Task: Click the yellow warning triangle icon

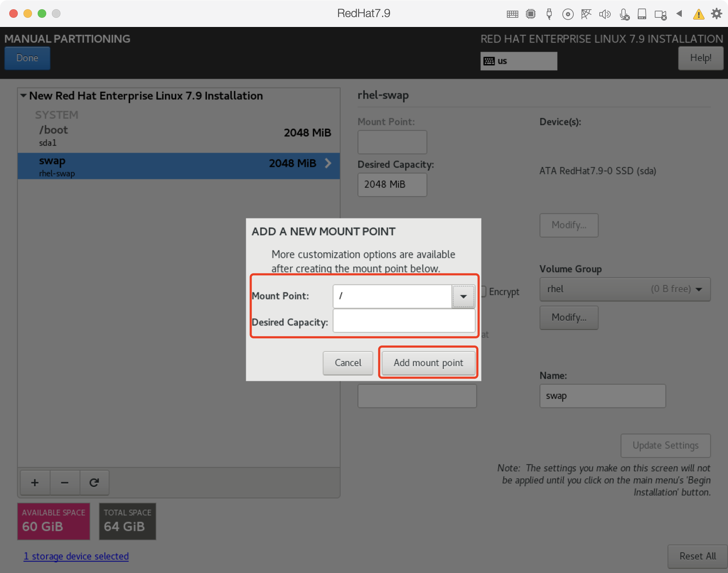Action: coord(698,14)
